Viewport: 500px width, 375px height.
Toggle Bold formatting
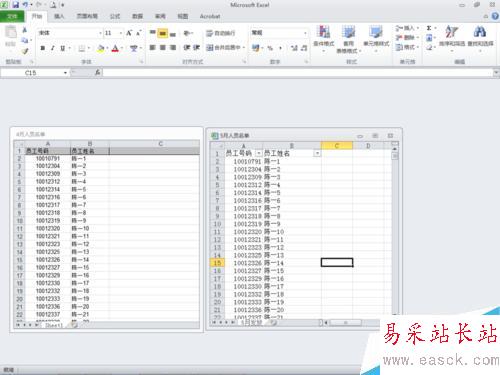[43, 49]
